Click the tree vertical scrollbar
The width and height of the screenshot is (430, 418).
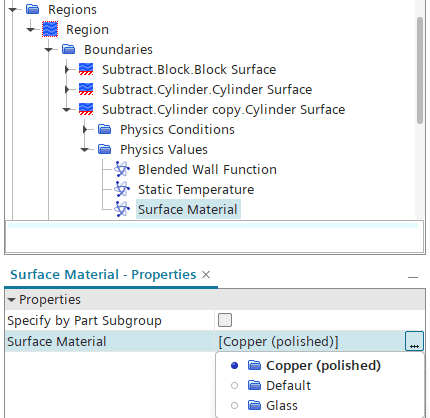(420, 71)
